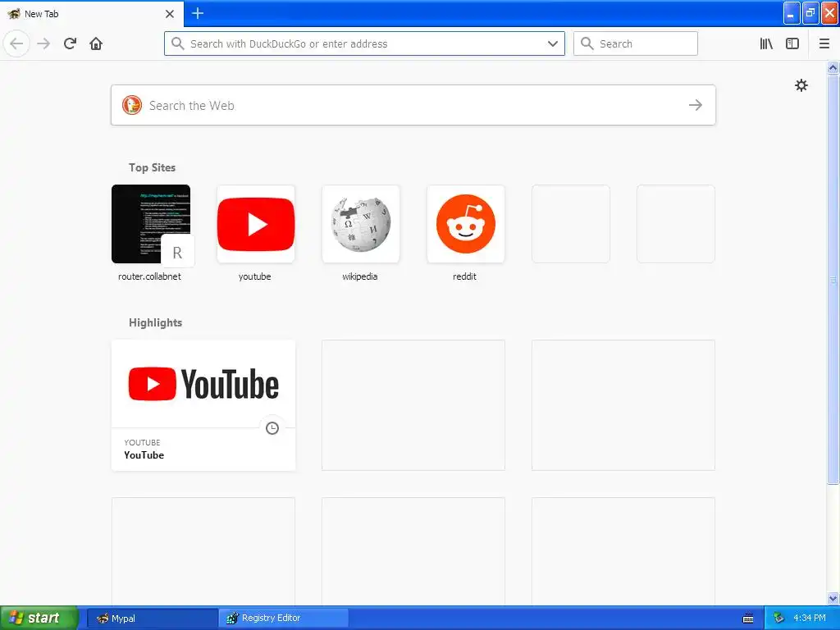Open the router.collabnet top site tile
This screenshot has width=840, height=630.
tap(151, 224)
